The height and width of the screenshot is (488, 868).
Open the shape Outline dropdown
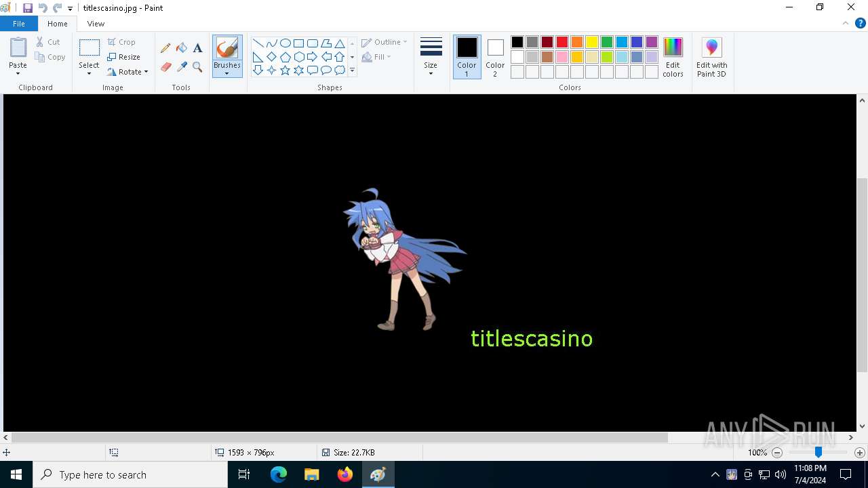384,42
